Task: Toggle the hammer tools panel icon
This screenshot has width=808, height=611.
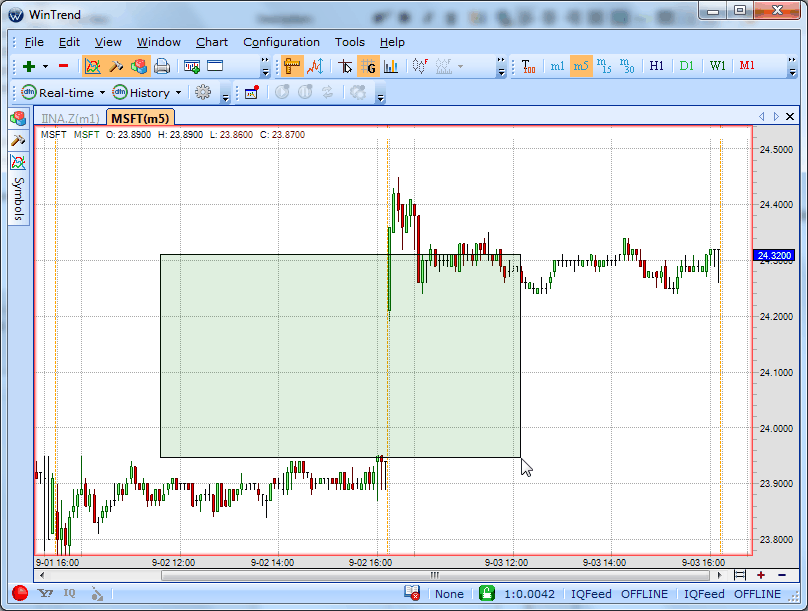Action: (116, 66)
